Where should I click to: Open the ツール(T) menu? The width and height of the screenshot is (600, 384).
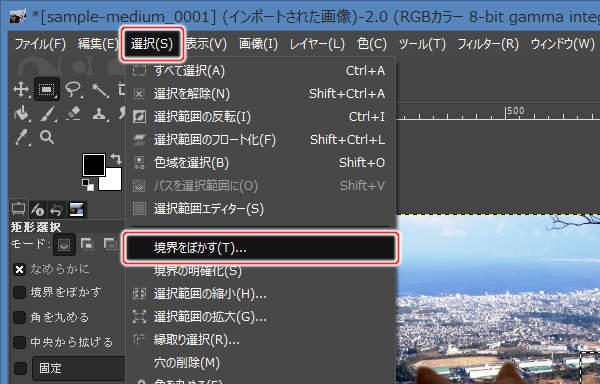click(422, 44)
